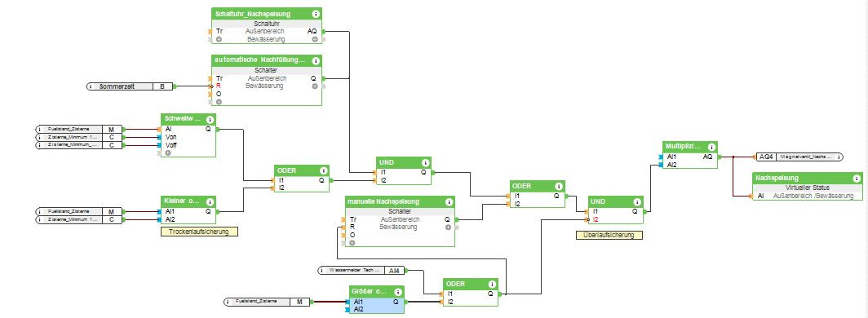Screen dimensions: 868x318
Task: Select the Trockenlaufsicherung note label
Action: [199, 232]
